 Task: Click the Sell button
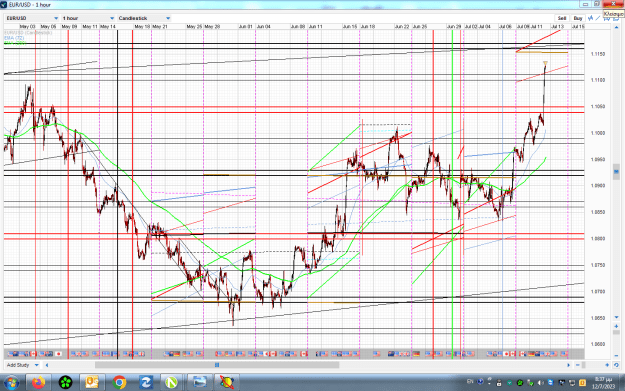coord(562,18)
